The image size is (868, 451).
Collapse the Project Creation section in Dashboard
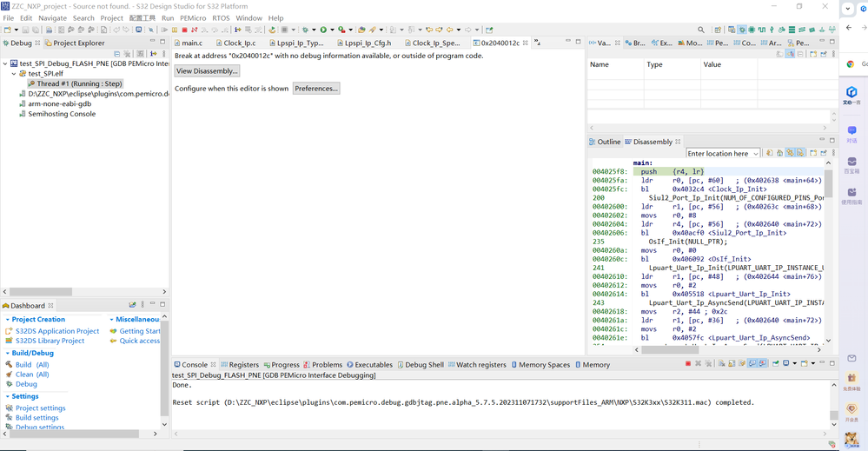7,320
